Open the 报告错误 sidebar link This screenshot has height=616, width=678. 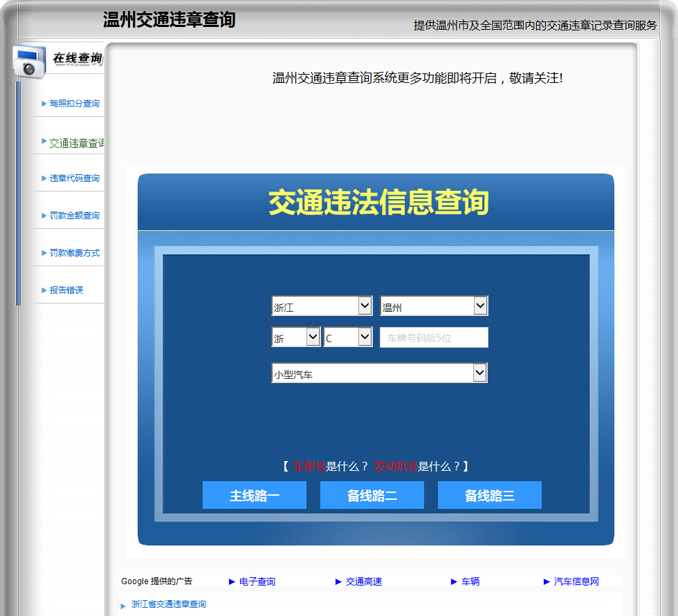coord(66,290)
